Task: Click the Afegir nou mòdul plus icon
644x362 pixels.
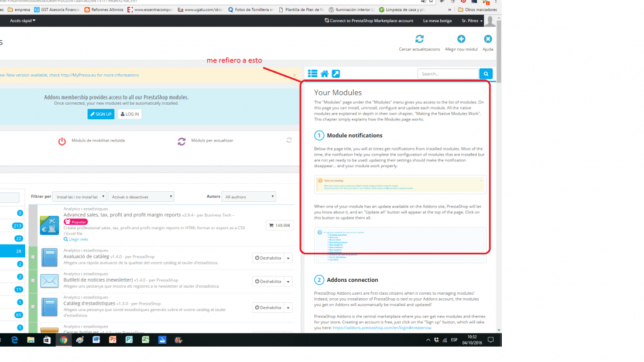Action: [461, 39]
